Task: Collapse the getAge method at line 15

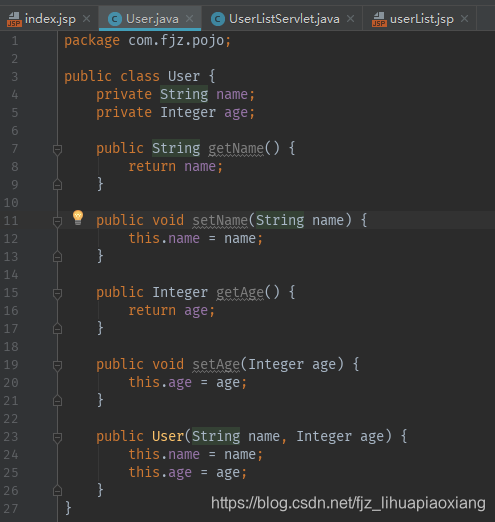Action: 57,294
